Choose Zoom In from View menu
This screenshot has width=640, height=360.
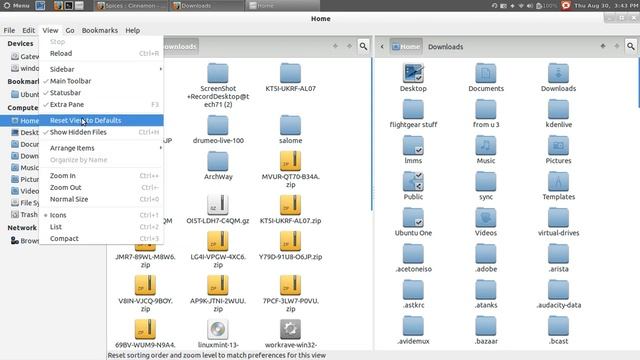click(101, 176)
